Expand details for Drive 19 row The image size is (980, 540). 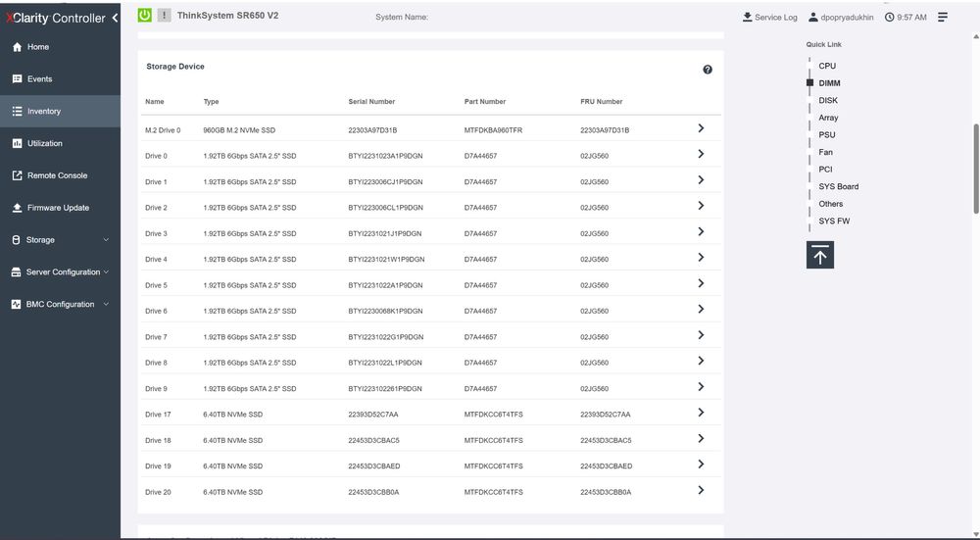click(x=701, y=465)
